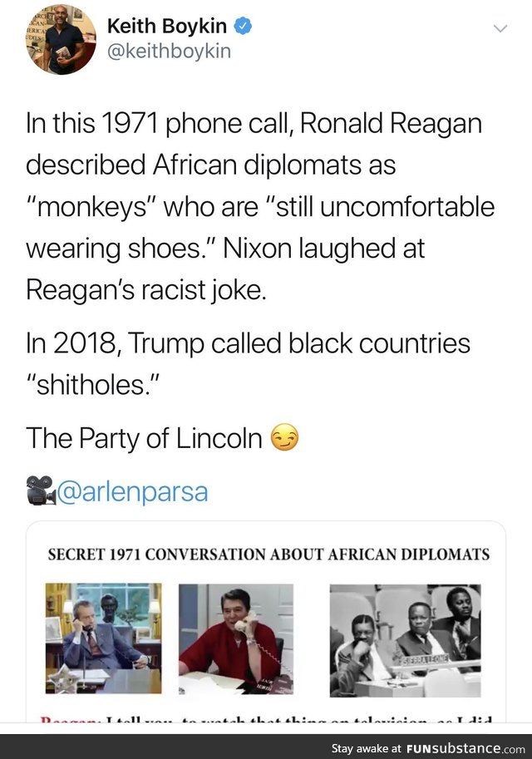Click the "In 2018, Trump called" line
The height and width of the screenshot is (759, 532).
(248, 343)
